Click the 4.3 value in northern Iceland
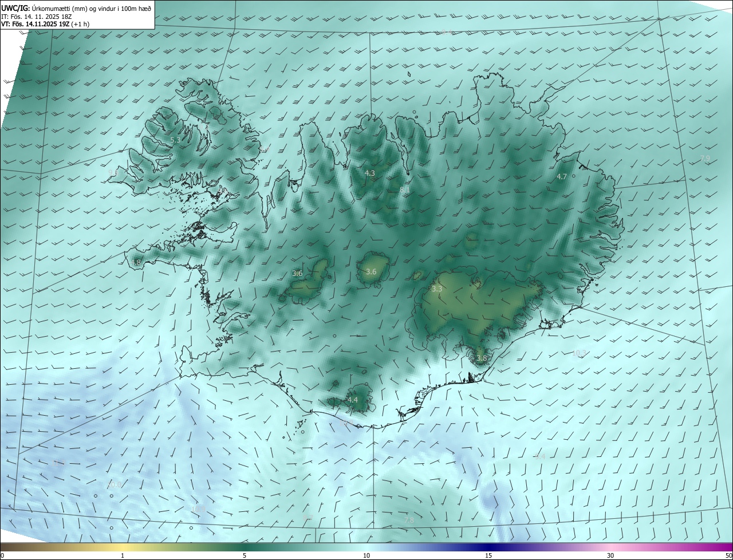 tap(369, 173)
